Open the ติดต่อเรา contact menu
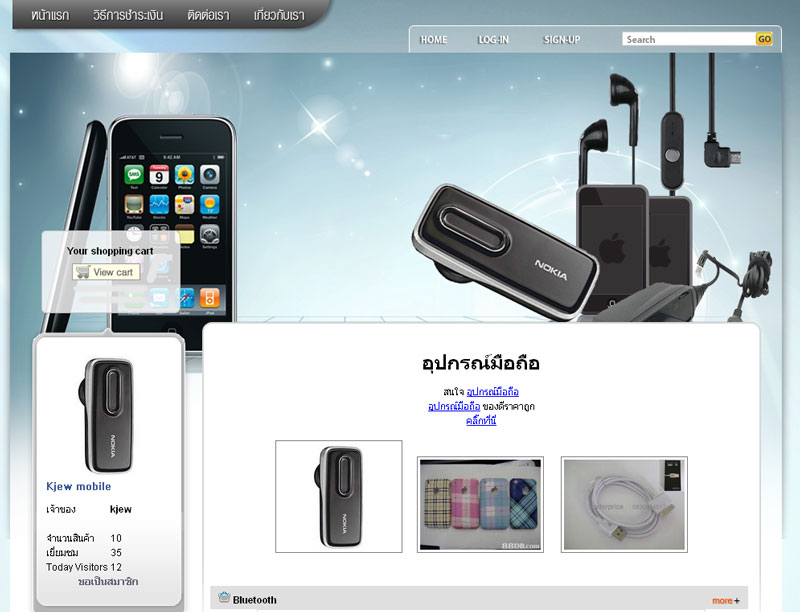This screenshot has height=612, width=800. [x=208, y=15]
